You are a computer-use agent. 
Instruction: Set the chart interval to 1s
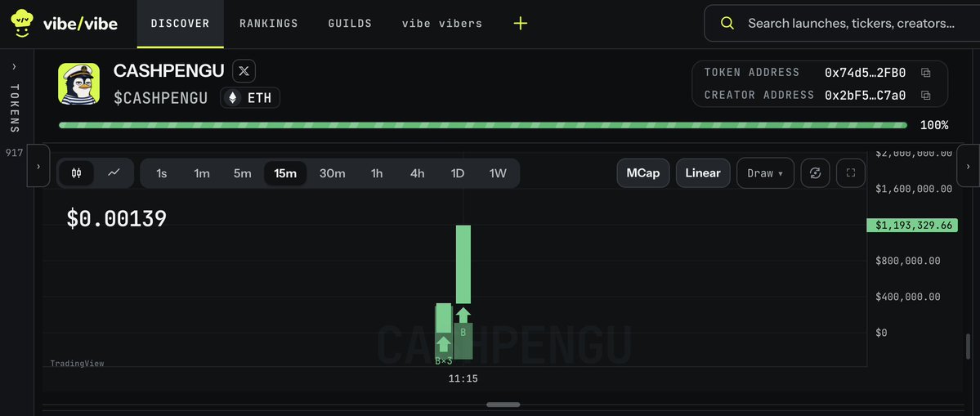point(161,173)
